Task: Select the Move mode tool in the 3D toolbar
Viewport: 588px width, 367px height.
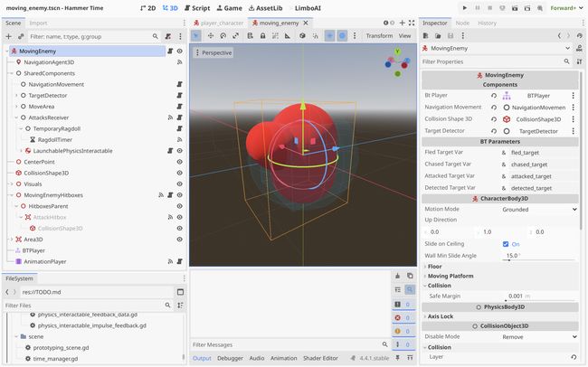Action: click(x=211, y=35)
